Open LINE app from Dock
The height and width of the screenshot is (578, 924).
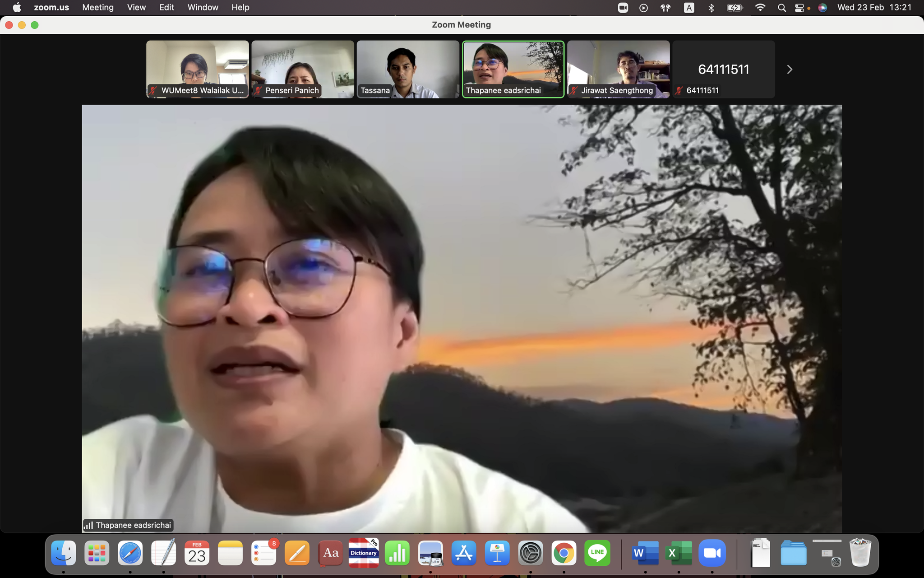597,553
